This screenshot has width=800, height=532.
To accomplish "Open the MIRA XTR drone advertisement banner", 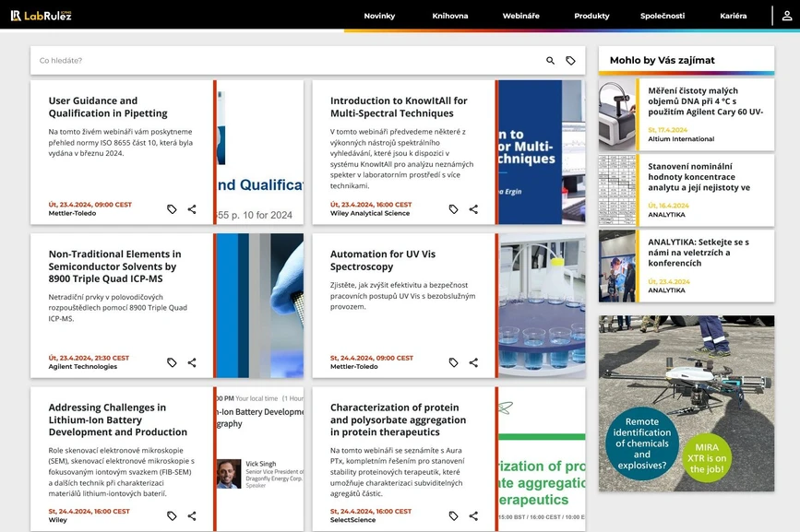I will coord(687,403).
